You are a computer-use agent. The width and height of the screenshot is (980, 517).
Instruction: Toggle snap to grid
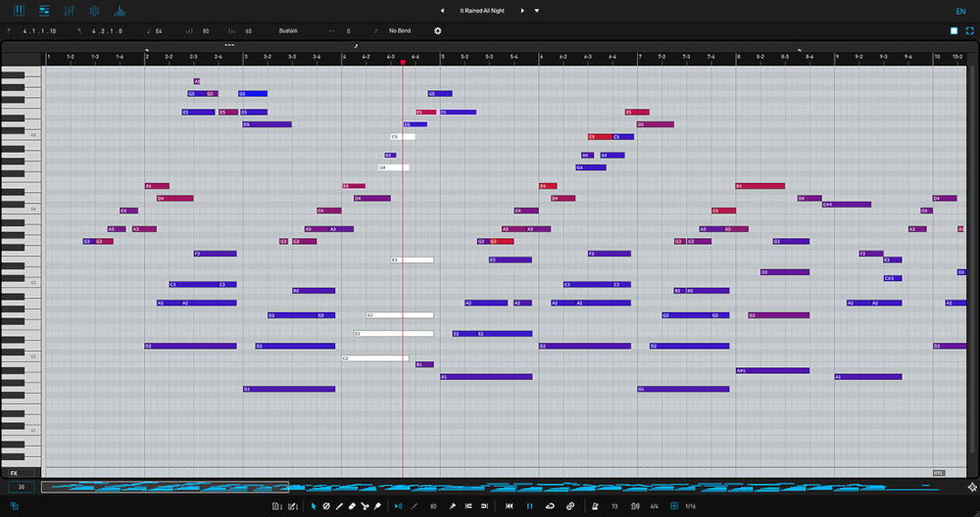point(674,506)
